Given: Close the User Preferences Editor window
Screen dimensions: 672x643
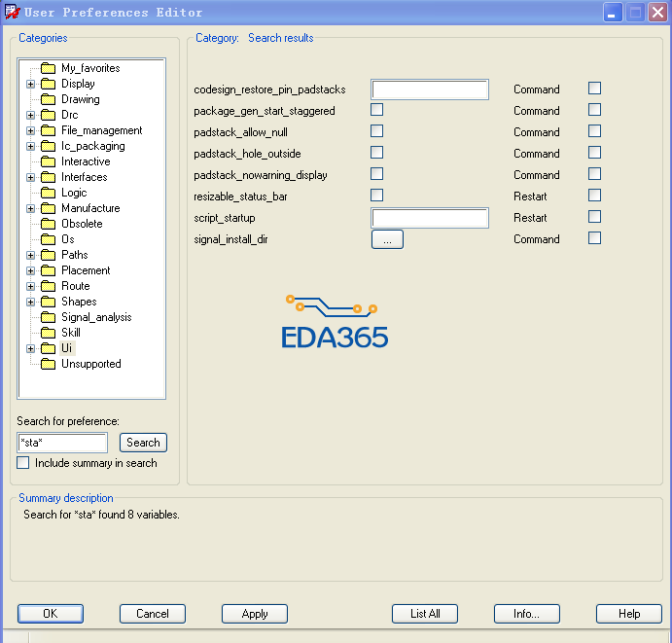Looking at the screenshot, I should 657,13.
